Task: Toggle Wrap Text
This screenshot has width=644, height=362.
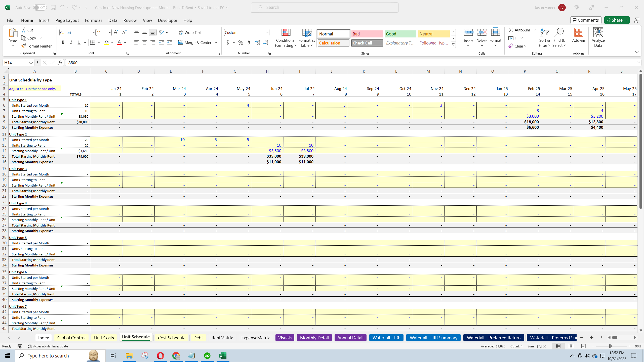Action: tap(190, 32)
